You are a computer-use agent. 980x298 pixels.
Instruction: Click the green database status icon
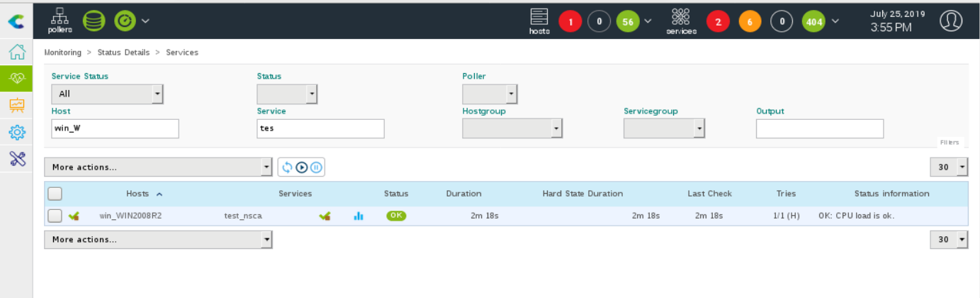click(x=94, y=21)
